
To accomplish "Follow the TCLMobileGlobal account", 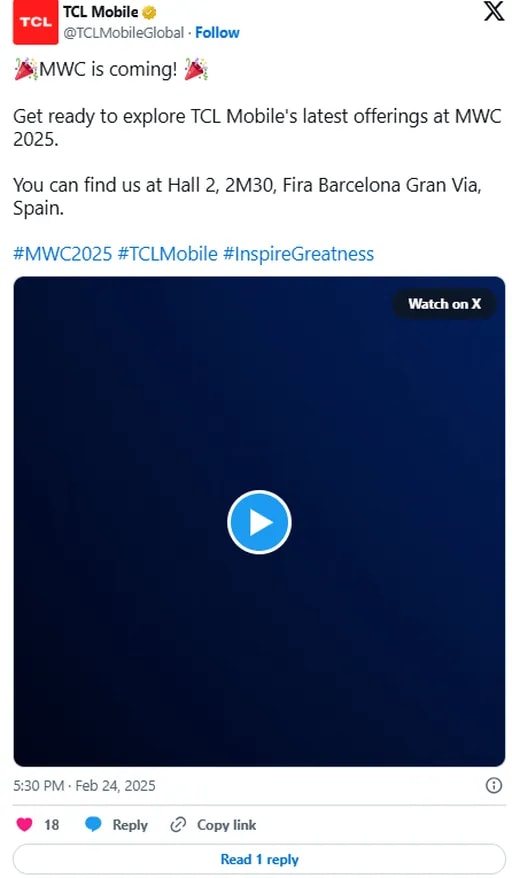I will (x=217, y=32).
